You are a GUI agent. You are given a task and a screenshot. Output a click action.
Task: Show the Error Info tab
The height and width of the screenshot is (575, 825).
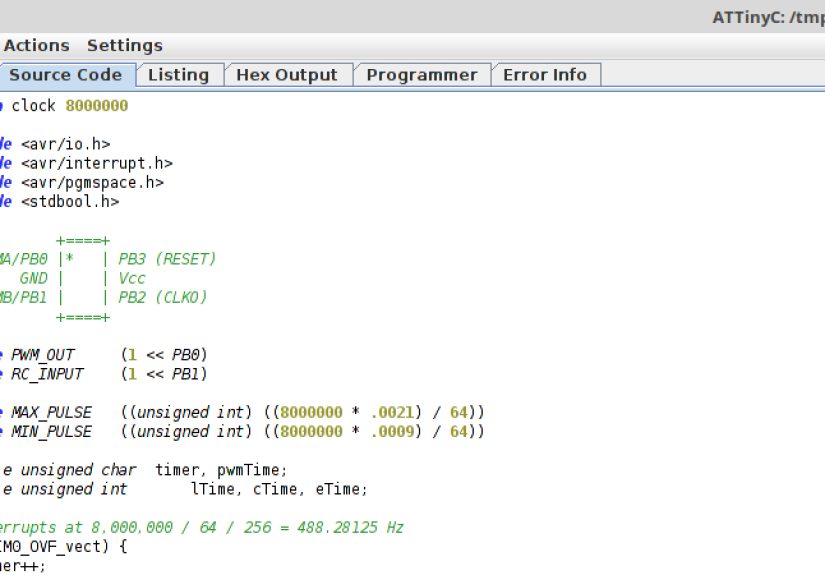[x=545, y=75]
